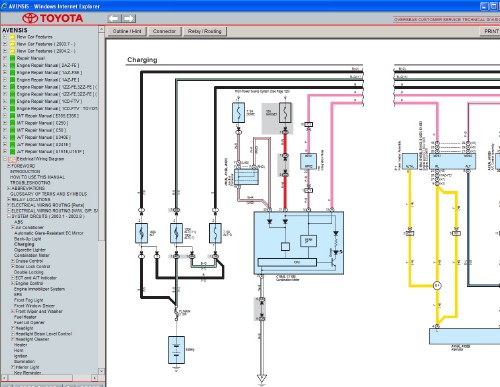Viewport: 500px width, 387px height.
Task: Switch to the Connector tab
Action: (164, 31)
